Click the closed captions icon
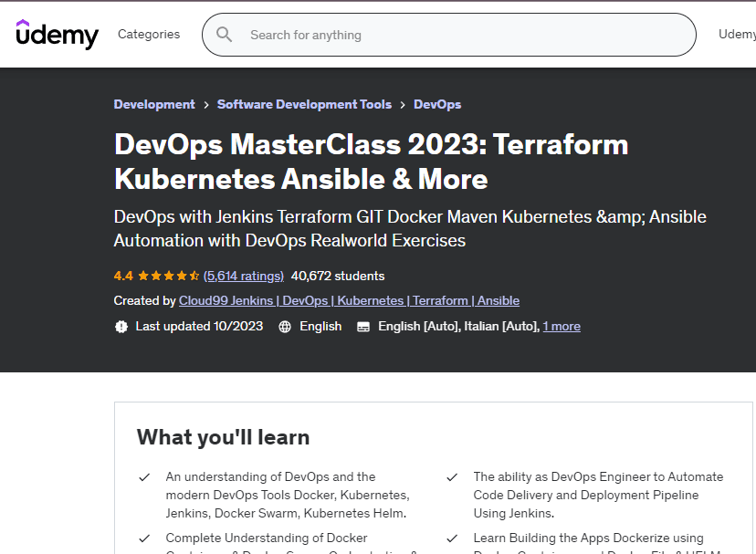The image size is (756, 554). point(363,327)
